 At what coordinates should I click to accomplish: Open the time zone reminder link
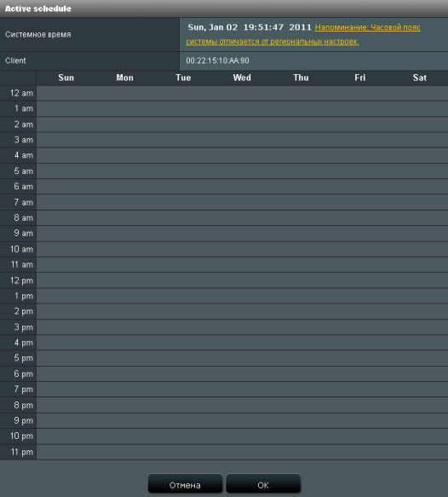(x=303, y=35)
